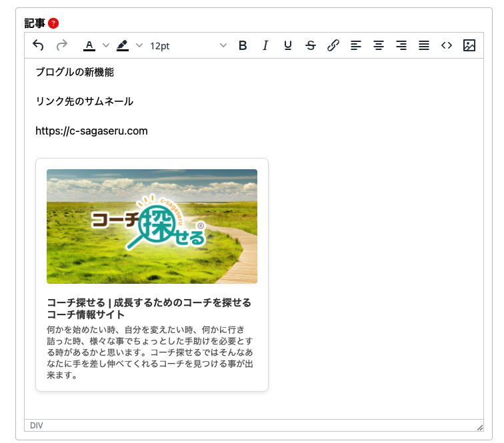This screenshot has width=504, height=443.
Task: Toggle Underline formatting
Action: (x=288, y=45)
